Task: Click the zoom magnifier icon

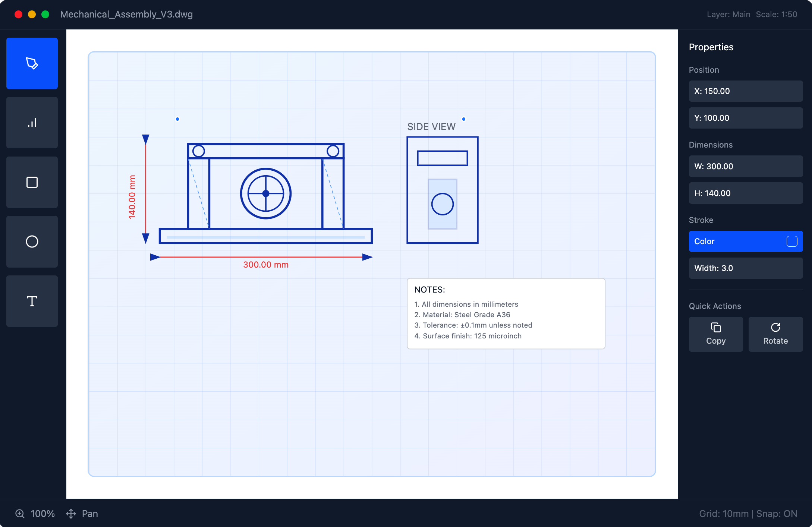Action: coord(20,514)
